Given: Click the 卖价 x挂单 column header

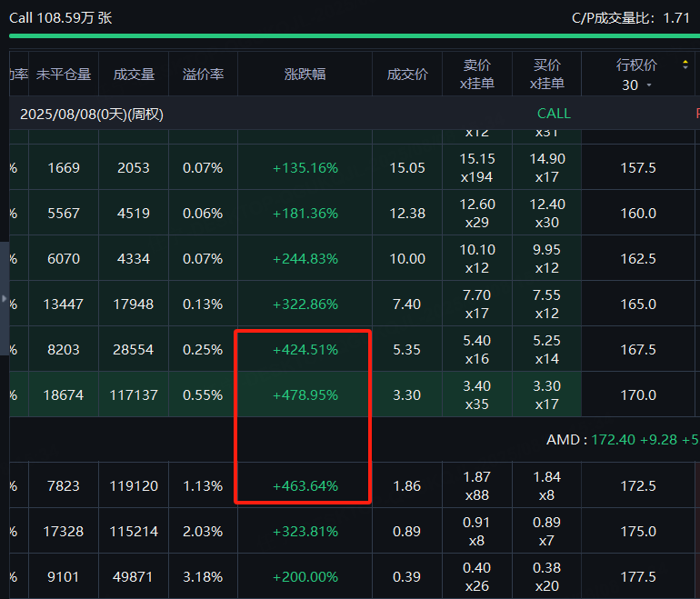Looking at the screenshot, I should (x=477, y=75).
